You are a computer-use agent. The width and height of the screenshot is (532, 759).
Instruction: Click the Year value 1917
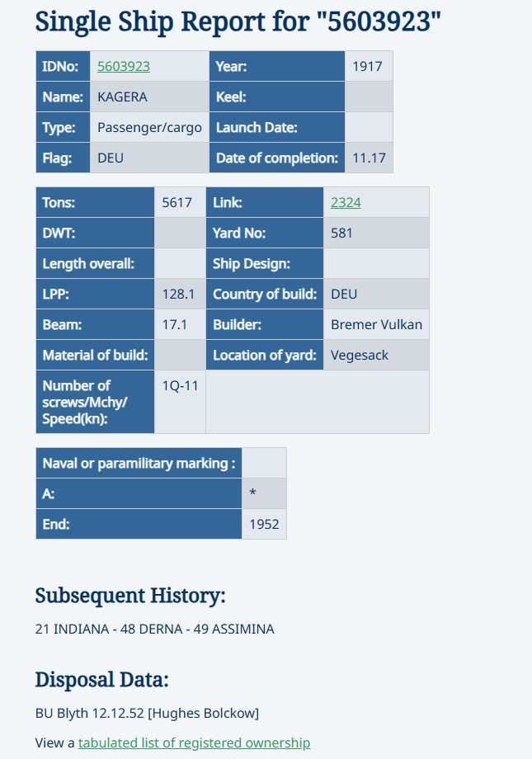369,66
